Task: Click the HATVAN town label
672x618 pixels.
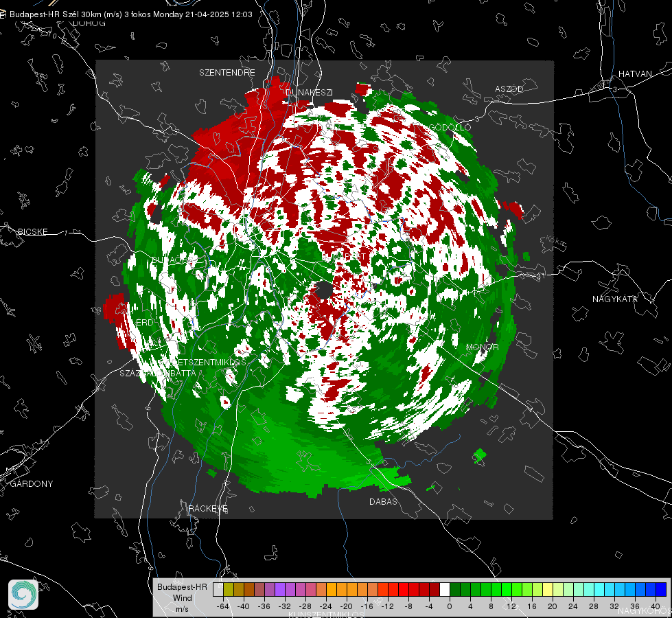Action: (x=635, y=73)
